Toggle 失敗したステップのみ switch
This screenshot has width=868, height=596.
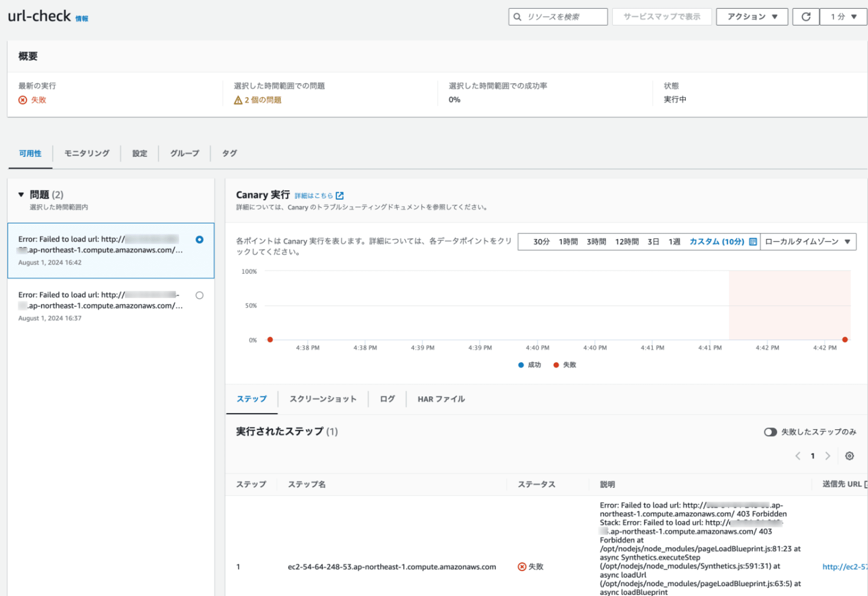770,432
